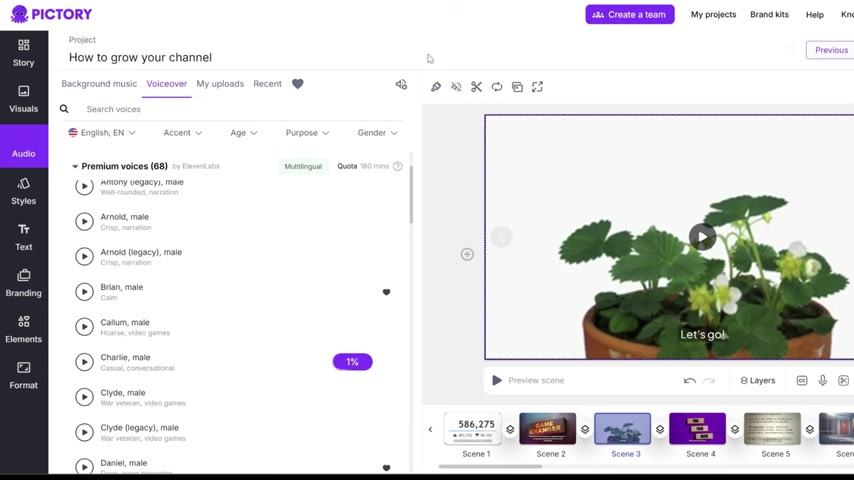Open transition layers icon after Scene 1
The width and height of the screenshot is (854, 480).
(510, 429)
